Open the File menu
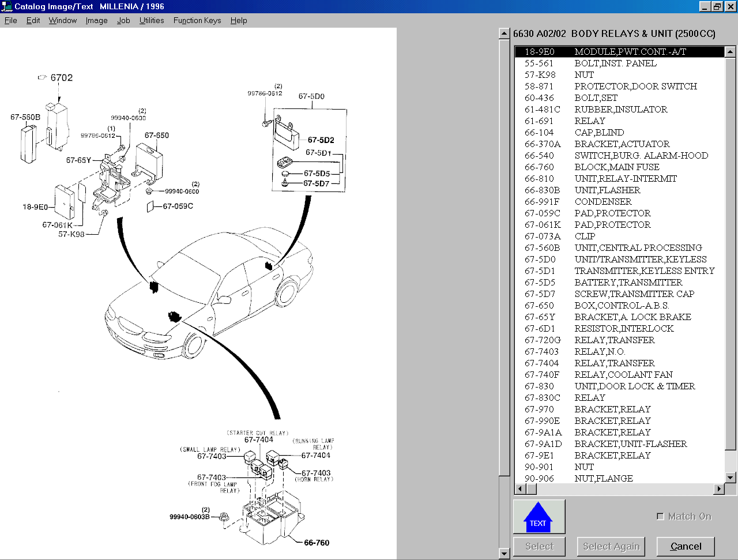This screenshot has height=560, width=738. pyautogui.click(x=10, y=20)
